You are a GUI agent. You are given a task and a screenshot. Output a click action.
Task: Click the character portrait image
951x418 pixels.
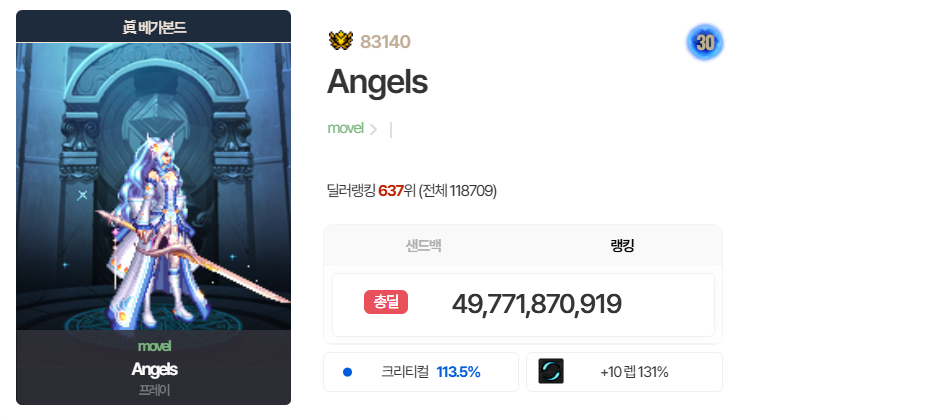[x=153, y=186]
